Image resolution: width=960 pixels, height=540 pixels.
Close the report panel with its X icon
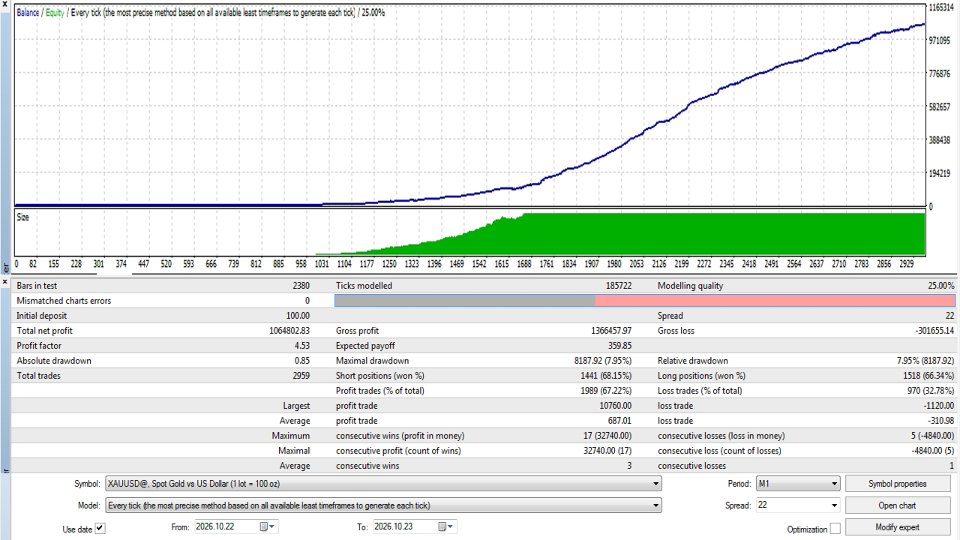pos(6,282)
